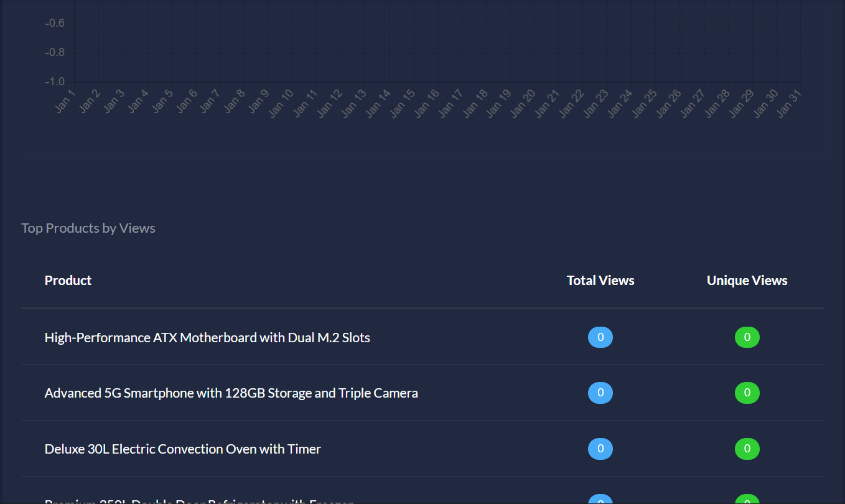Click the Top Products by Views heading
This screenshot has width=845, height=504.
point(88,228)
